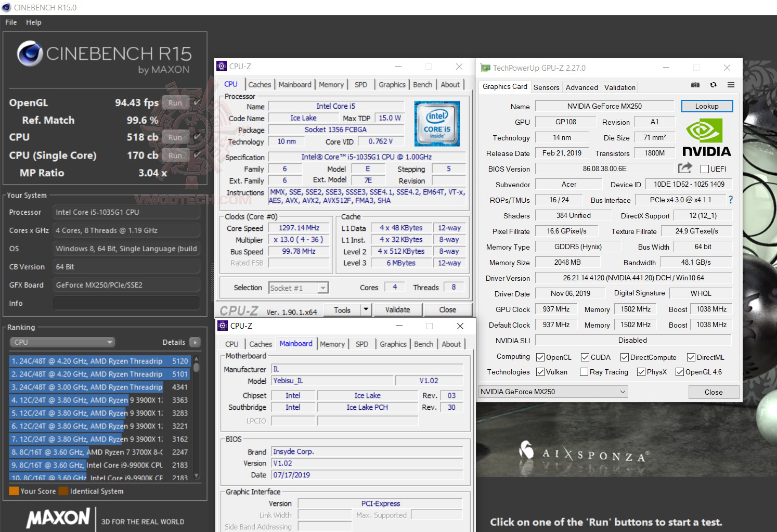777x532 pixels.
Task: Open the Validation tab in GPU-Z
Action: tap(620, 87)
